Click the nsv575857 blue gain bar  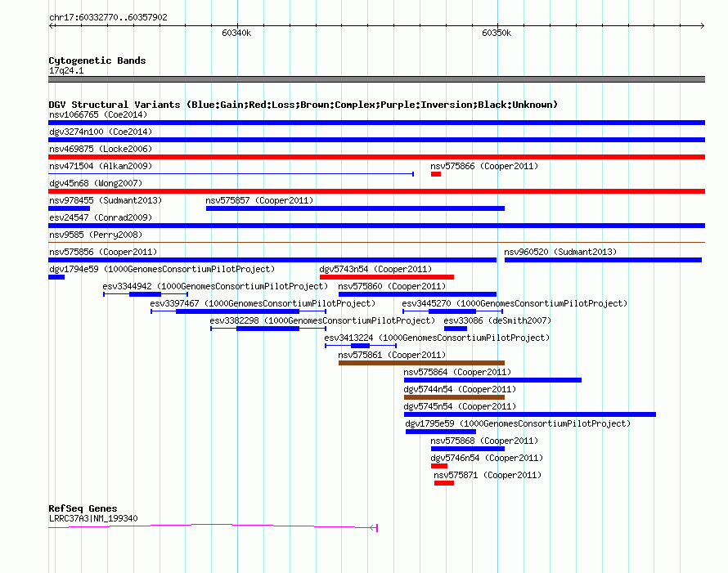coord(355,208)
